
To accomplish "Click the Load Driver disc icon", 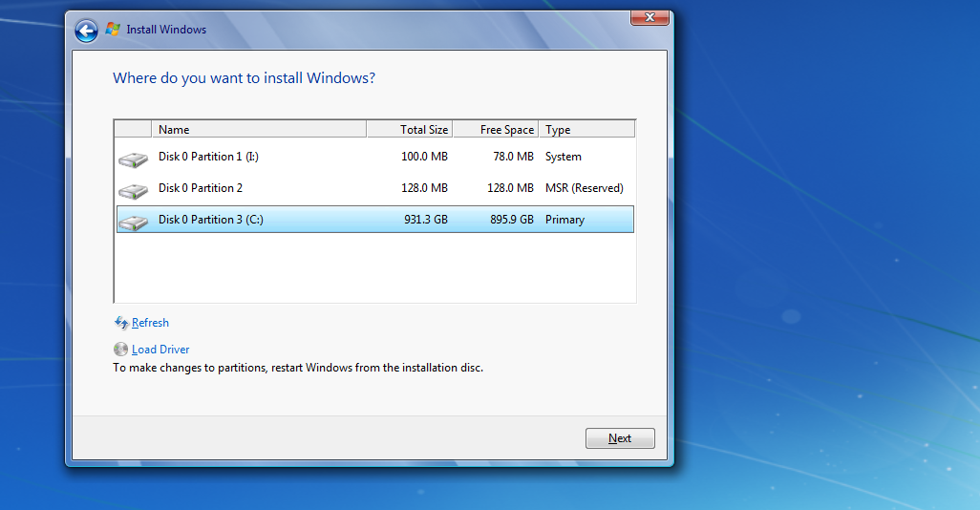I will 120,350.
